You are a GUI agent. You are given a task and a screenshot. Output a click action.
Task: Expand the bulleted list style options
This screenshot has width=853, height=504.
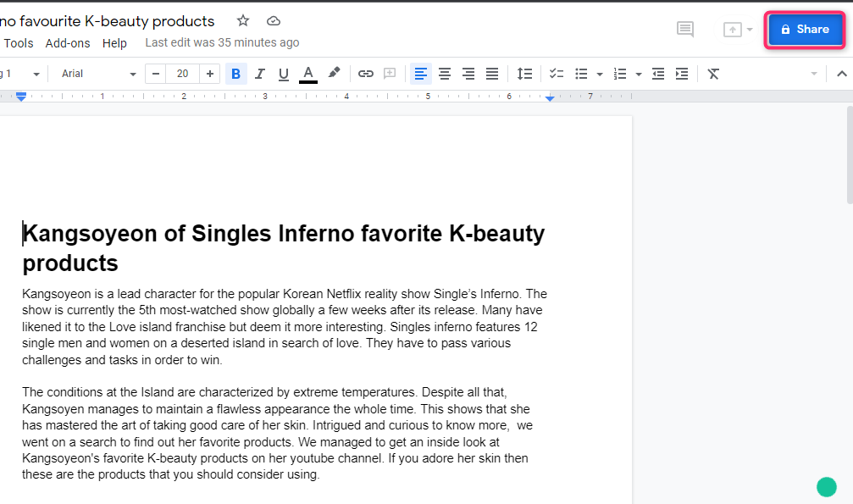coord(600,74)
